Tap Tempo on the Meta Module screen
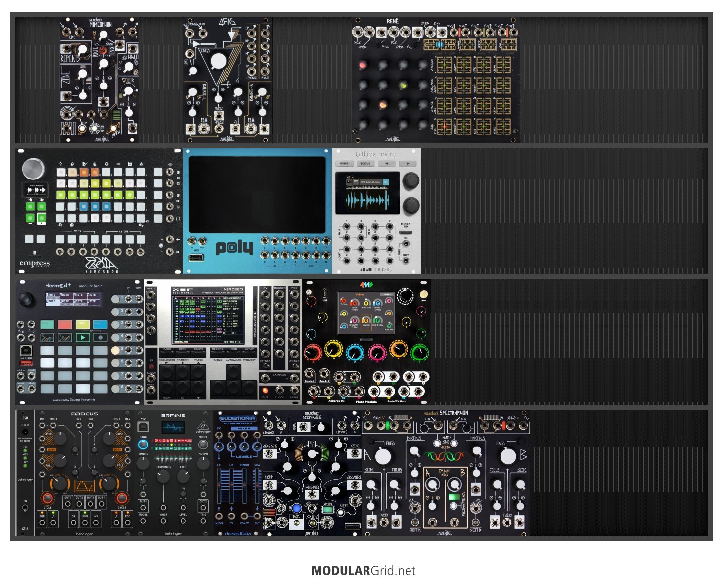728x581 pixels. coord(344,302)
